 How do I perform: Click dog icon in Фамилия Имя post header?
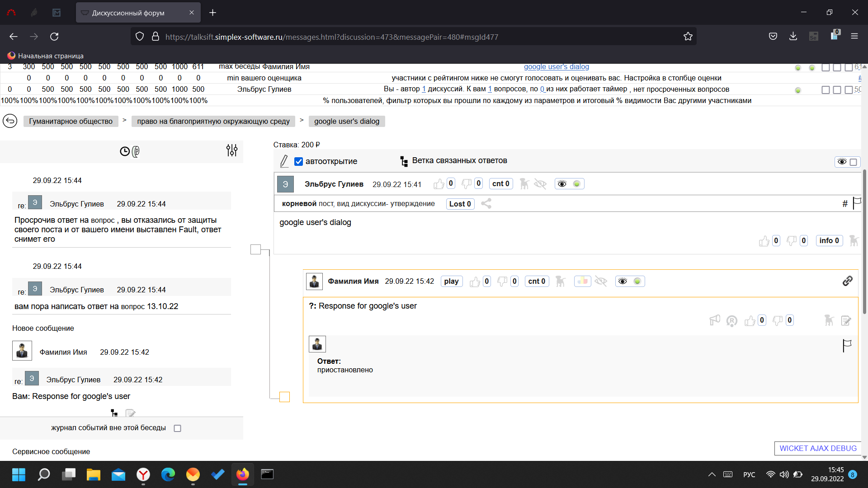[x=561, y=282]
